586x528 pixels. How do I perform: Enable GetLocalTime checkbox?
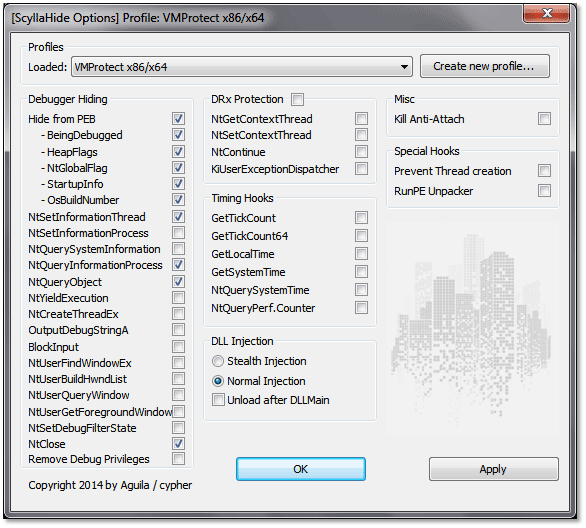click(361, 254)
